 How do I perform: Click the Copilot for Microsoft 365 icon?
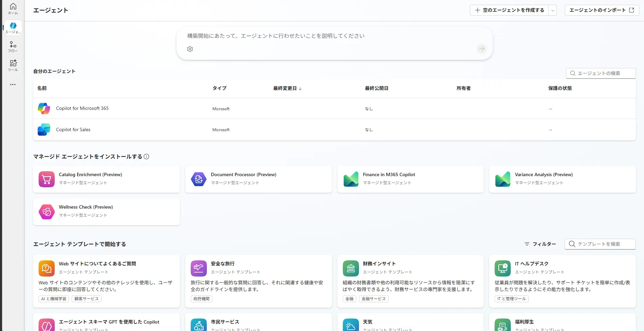pyautogui.click(x=44, y=109)
